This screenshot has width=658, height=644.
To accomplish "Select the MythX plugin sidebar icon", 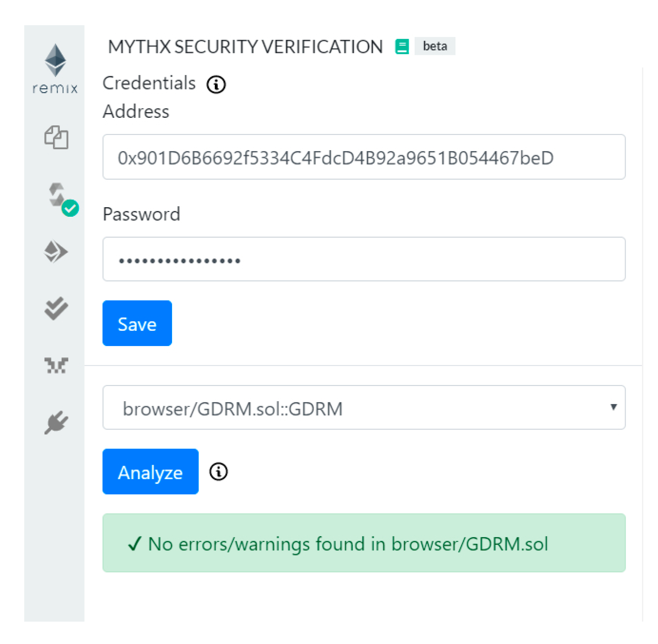I will point(56,365).
